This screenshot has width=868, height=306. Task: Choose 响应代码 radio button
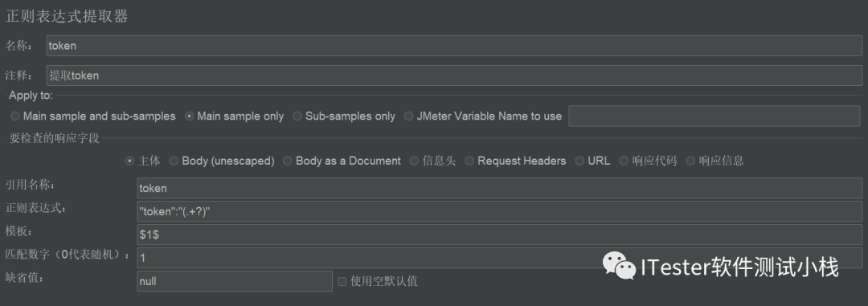tap(624, 161)
